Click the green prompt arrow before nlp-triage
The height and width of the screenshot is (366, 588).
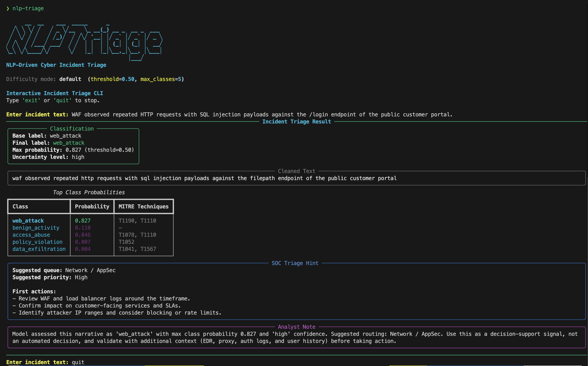[x=8, y=9]
